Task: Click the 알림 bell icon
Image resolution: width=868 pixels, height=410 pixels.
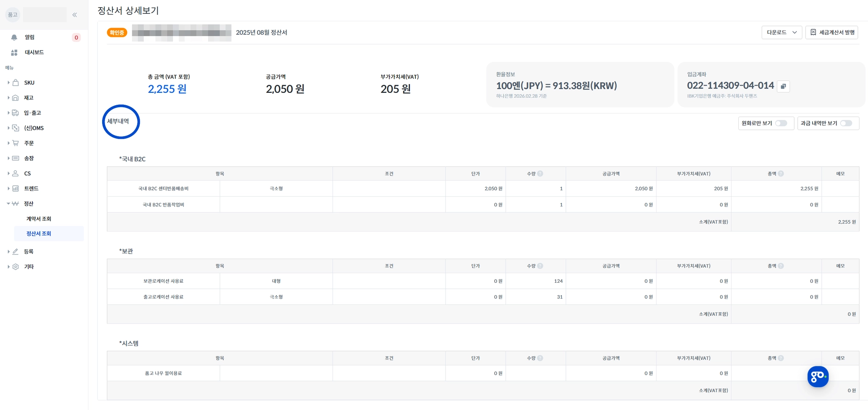Action: coord(14,37)
